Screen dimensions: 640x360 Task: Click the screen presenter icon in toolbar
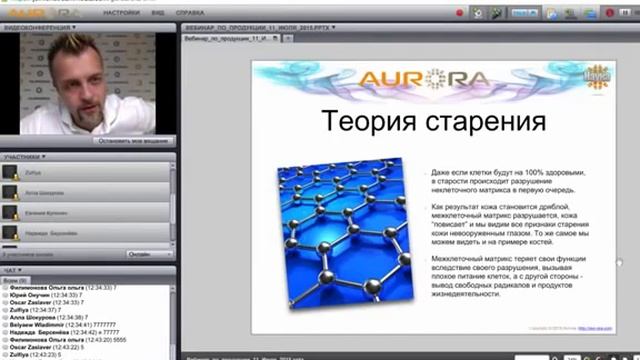click(x=571, y=13)
